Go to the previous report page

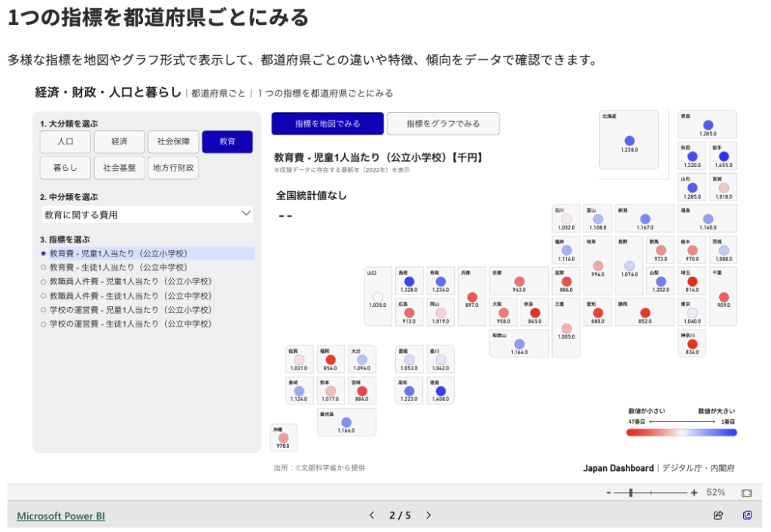pyautogui.click(x=371, y=515)
